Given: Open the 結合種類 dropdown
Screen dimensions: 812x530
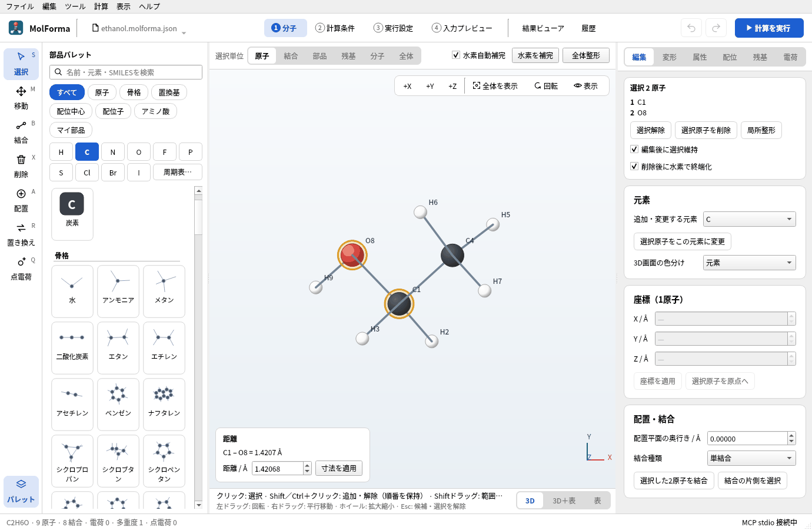Looking at the screenshot, I should [x=751, y=458].
